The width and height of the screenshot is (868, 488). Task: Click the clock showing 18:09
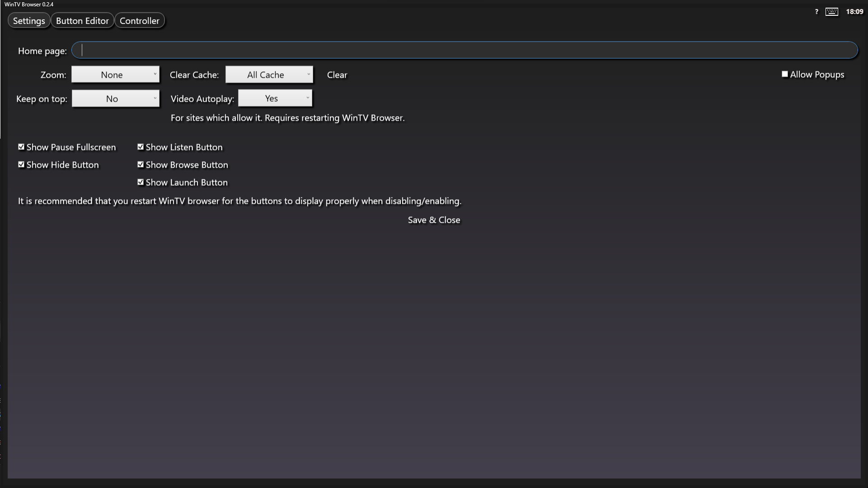854,12
